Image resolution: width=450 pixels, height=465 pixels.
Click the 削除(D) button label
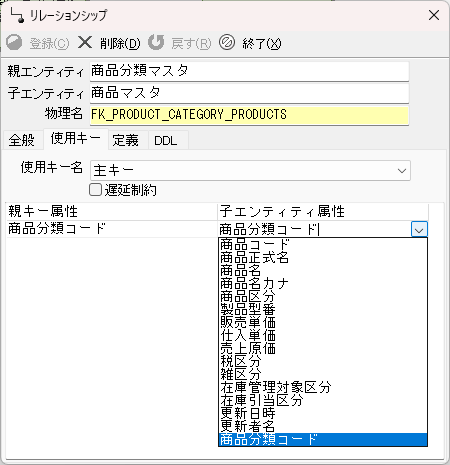120,43
